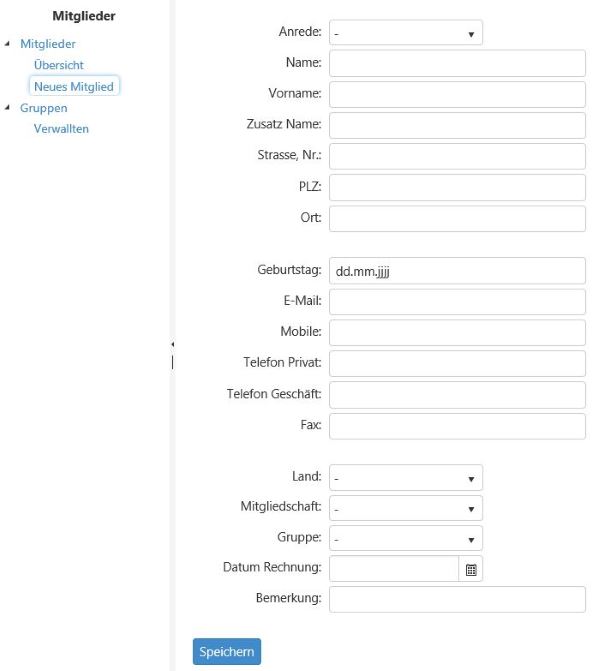Select Neues Mitglied in the sidebar
The height and width of the screenshot is (671, 600).
74,86
